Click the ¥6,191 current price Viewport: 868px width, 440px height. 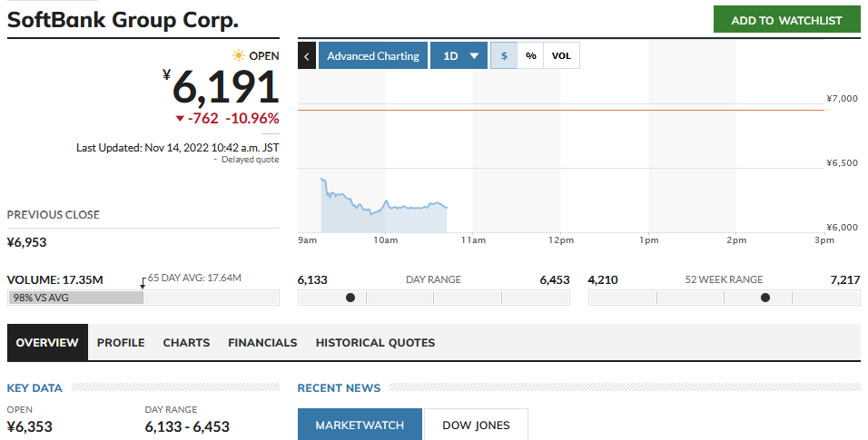pos(221,87)
